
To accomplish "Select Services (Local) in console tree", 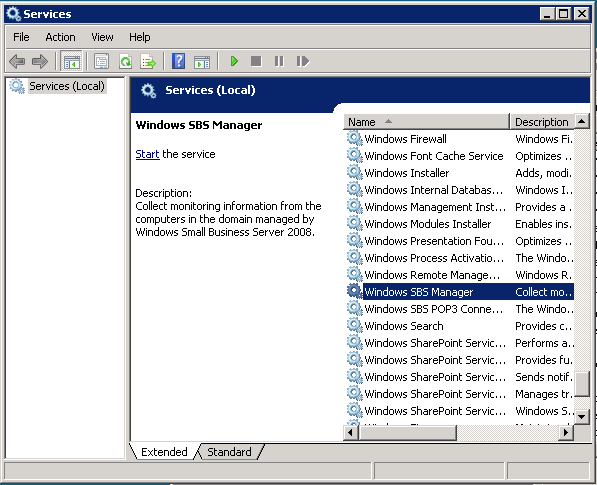I will pyautogui.click(x=67, y=86).
